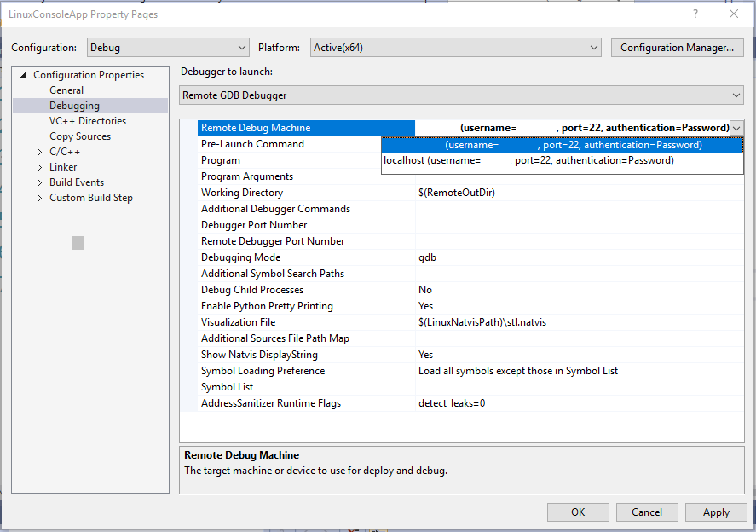The width and height of the screenshot is (756, 532).
Task: Select the Copy Sources tree item
Action: point(80,136)
